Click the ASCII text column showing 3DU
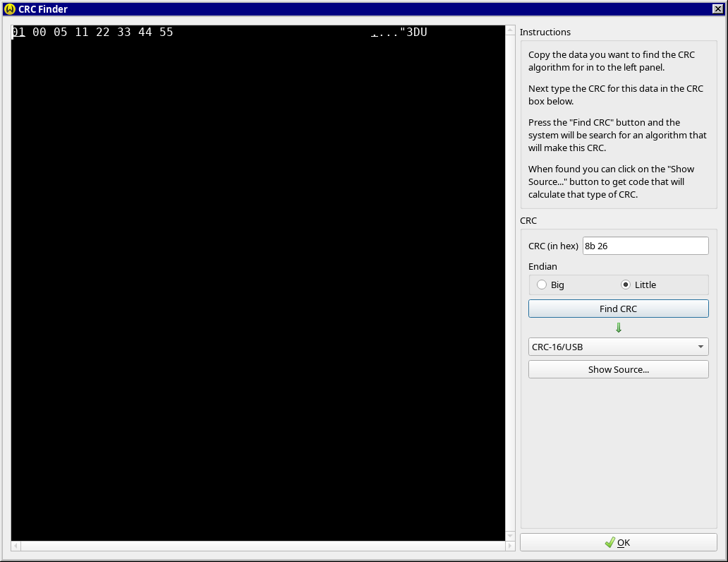 (x=416, y=32)
